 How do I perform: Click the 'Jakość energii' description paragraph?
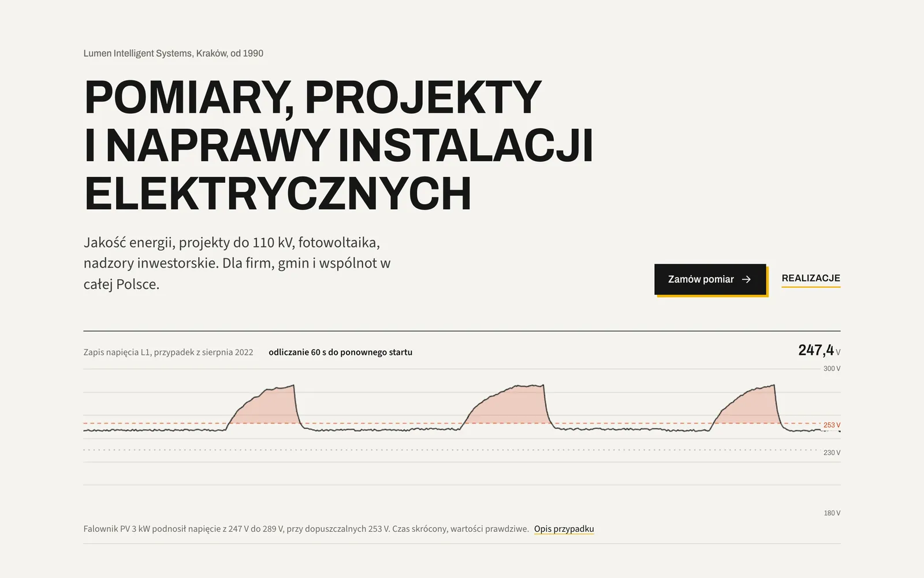[x=237, y=263]
